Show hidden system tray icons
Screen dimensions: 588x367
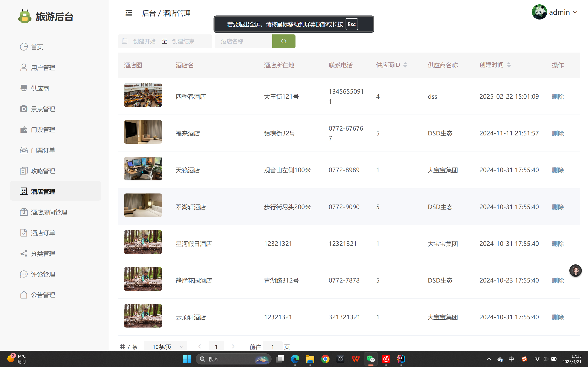pos(489,359)
